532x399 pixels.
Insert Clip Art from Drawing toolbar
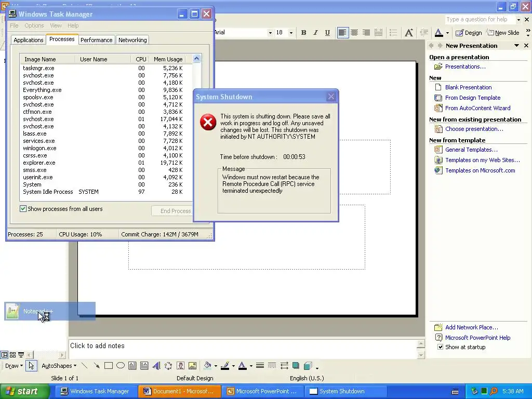click(x=180, y=365)
